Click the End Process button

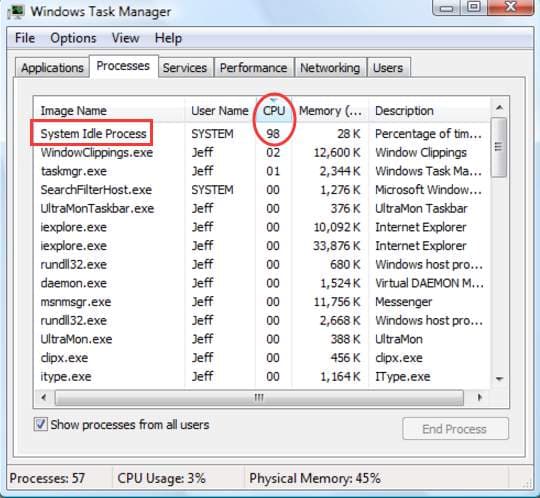tap(455, 429)
